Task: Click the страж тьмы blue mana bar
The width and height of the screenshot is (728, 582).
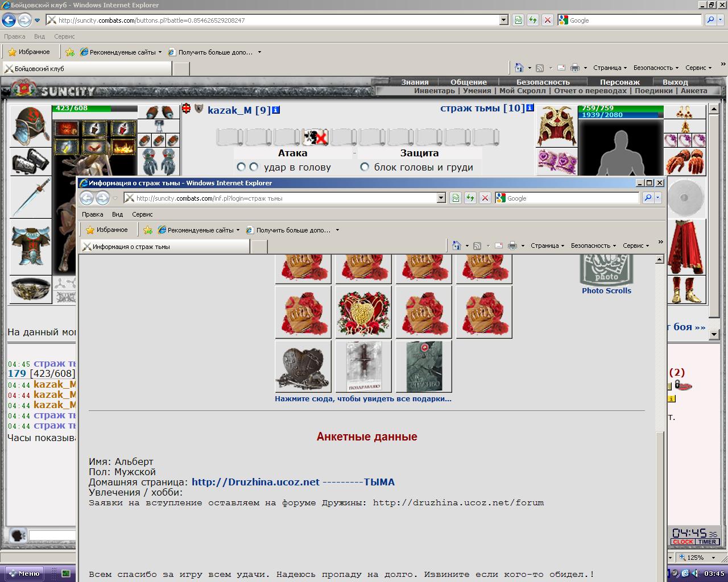Action: (618, 115)
